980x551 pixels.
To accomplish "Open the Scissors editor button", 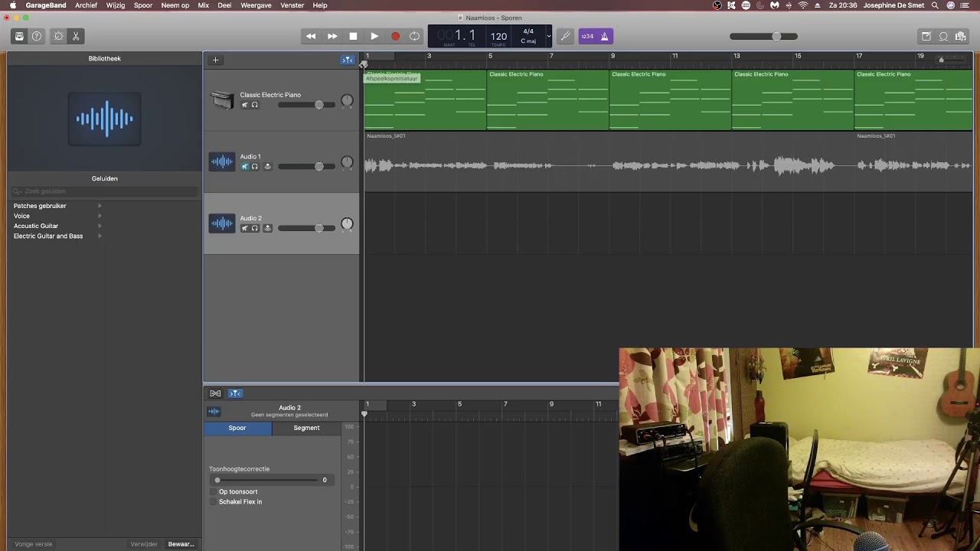I will tap(76, 36).
